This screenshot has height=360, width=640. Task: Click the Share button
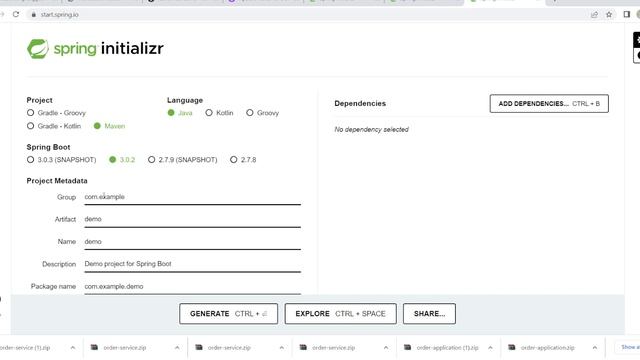(x=429, y=313)
